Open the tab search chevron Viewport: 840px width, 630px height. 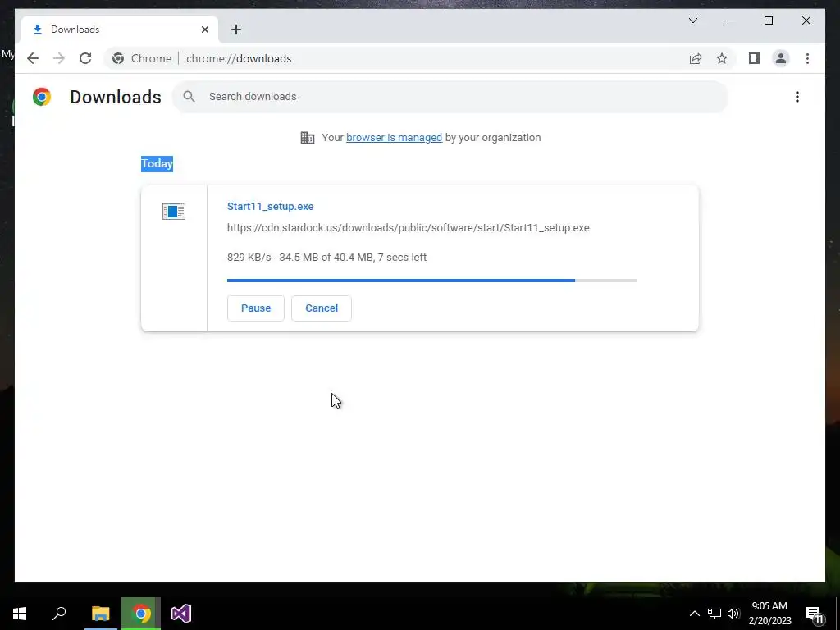point(693,21)
